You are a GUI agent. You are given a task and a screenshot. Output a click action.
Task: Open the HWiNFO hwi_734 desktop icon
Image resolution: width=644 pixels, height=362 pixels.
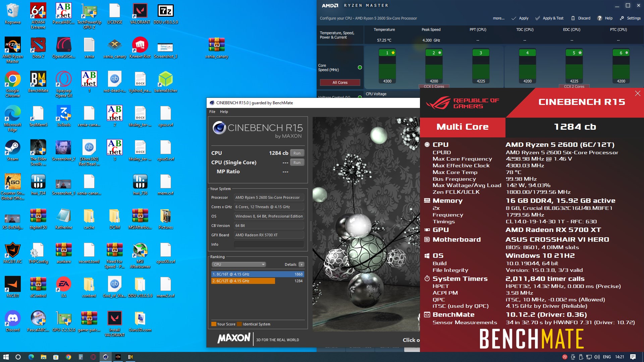(38, 184)
